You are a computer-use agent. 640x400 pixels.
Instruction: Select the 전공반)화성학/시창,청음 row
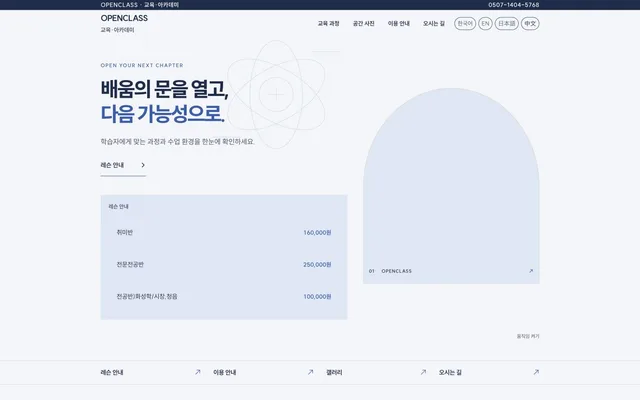click(x=224, y=296)
